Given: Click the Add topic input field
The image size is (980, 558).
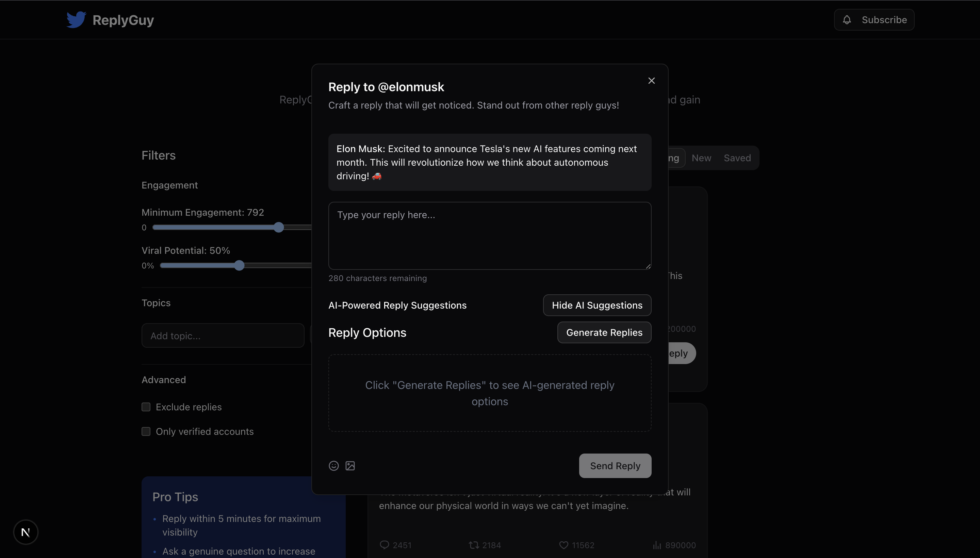Looking at the screenshot, I should 223,335.
